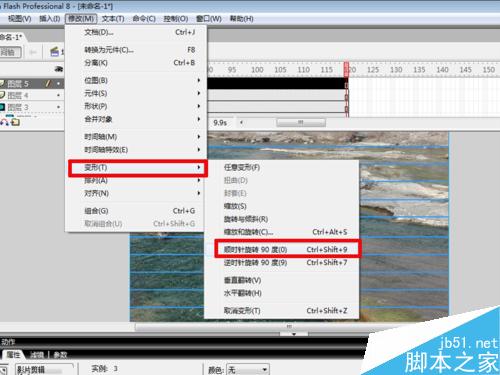Image resolution: width=500 pixels, height=375 pixels.
Task: Click the red playhead at frame 120
Action: pos(346,69)
